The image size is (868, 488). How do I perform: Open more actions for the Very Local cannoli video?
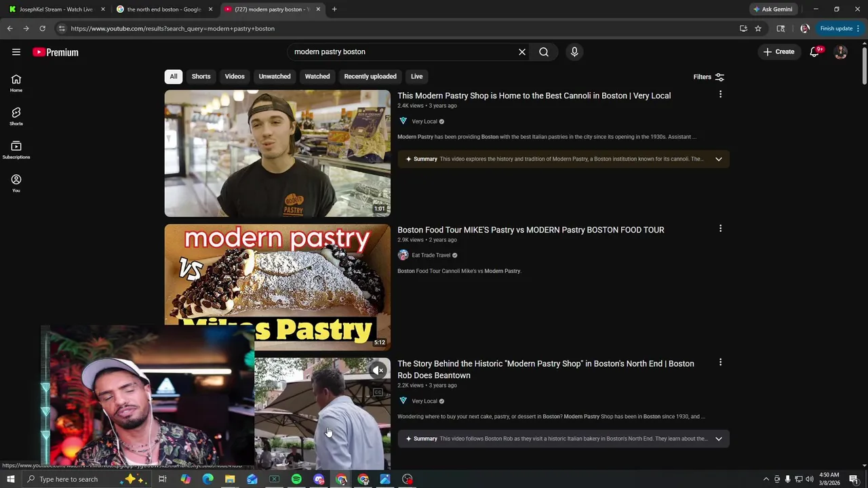(x=720, y=94)
